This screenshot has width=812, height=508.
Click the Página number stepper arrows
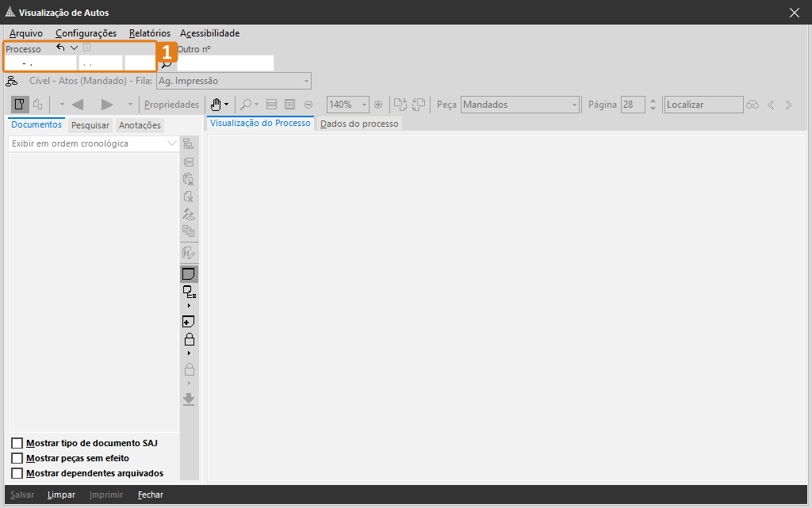pos(653,105)
